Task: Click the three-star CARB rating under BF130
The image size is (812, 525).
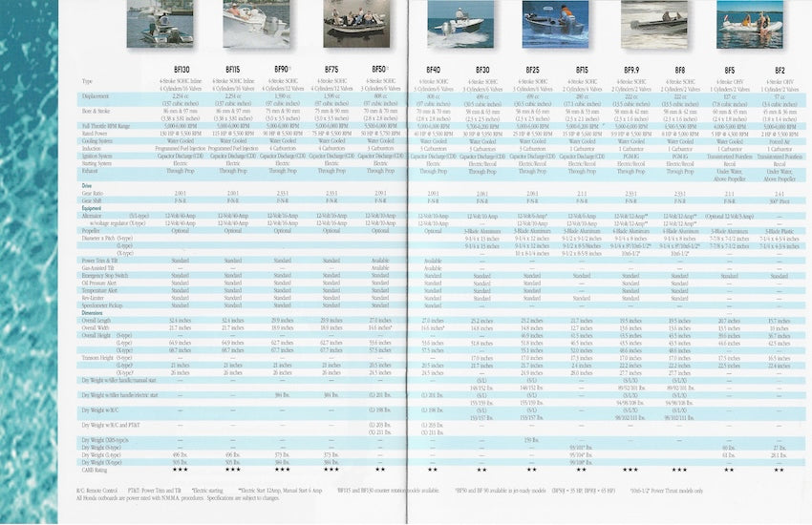Action: point(181,470)
